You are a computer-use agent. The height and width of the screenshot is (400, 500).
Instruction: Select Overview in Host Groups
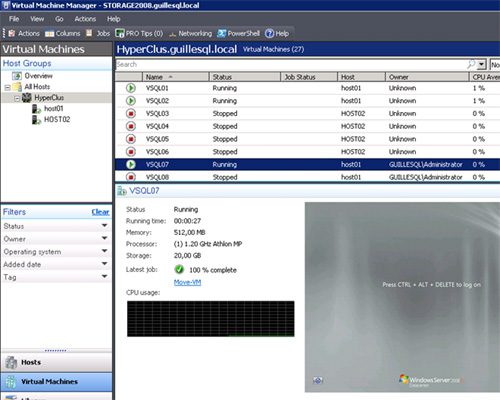tap(39, 76)
